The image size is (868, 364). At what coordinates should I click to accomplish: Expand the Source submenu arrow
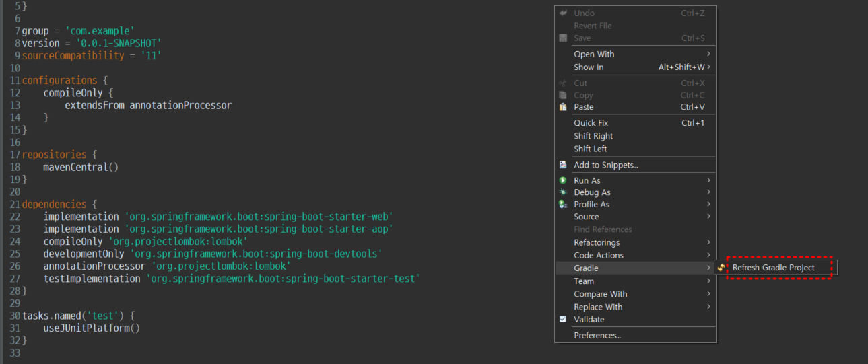point(708,216)
